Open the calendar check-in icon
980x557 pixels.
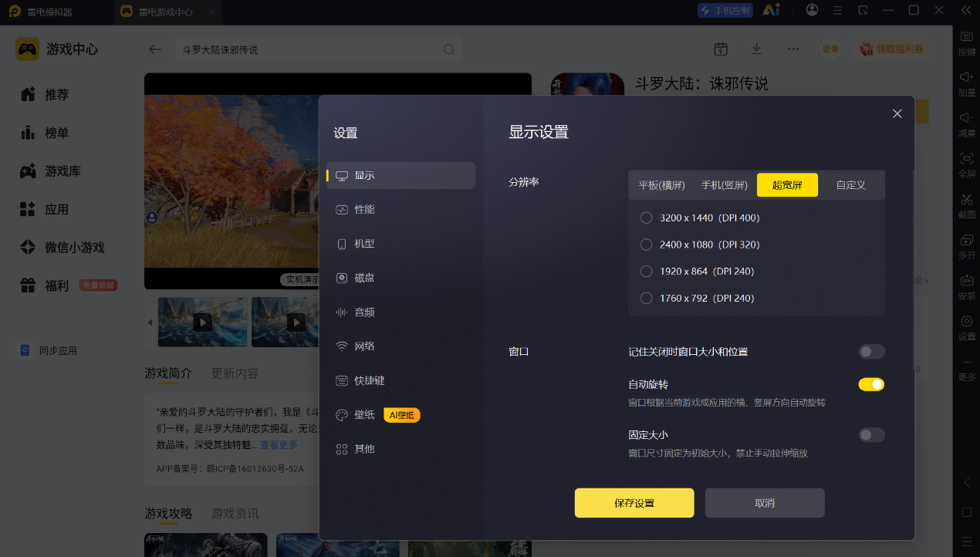coord(721,49)
